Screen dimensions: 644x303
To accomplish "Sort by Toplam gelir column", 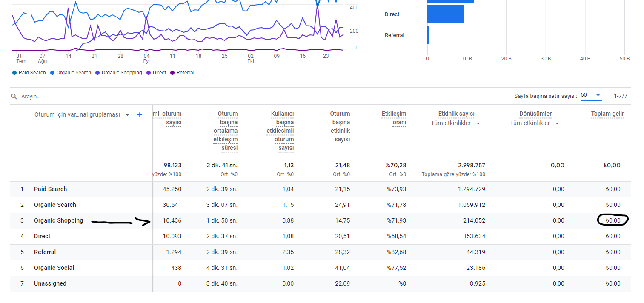I will [607, 114].
